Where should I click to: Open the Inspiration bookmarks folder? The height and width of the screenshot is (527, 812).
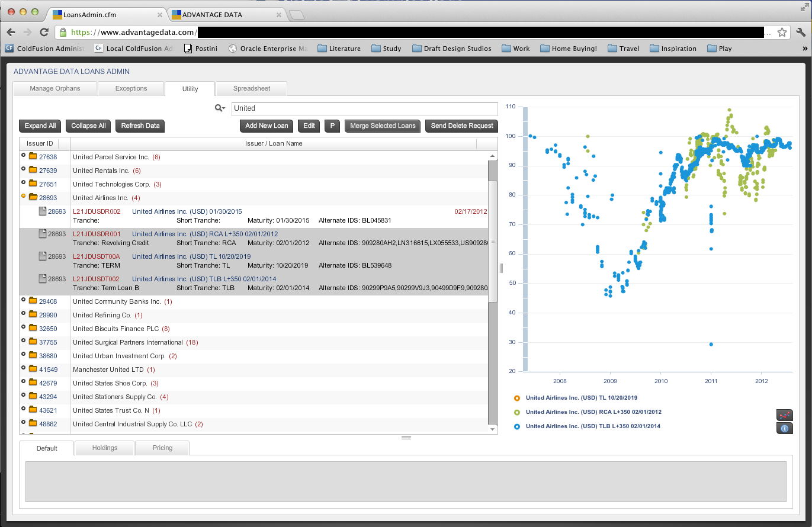673,49
